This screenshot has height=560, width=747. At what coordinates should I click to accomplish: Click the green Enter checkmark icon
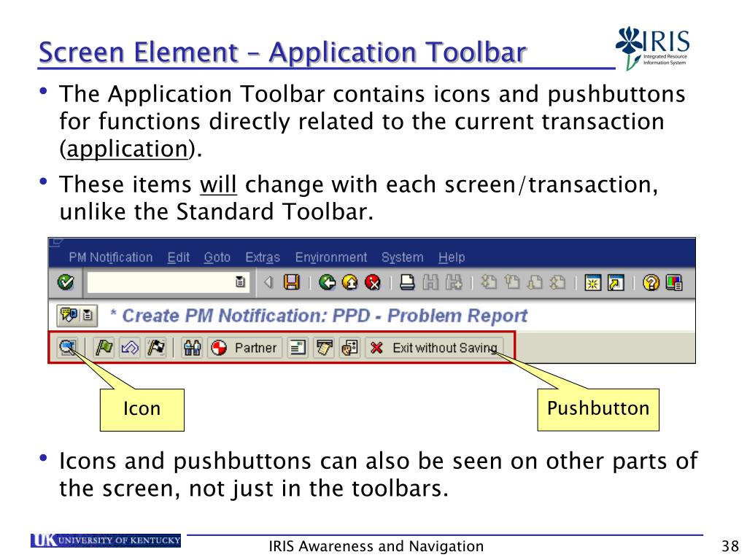tap(66, 282)
